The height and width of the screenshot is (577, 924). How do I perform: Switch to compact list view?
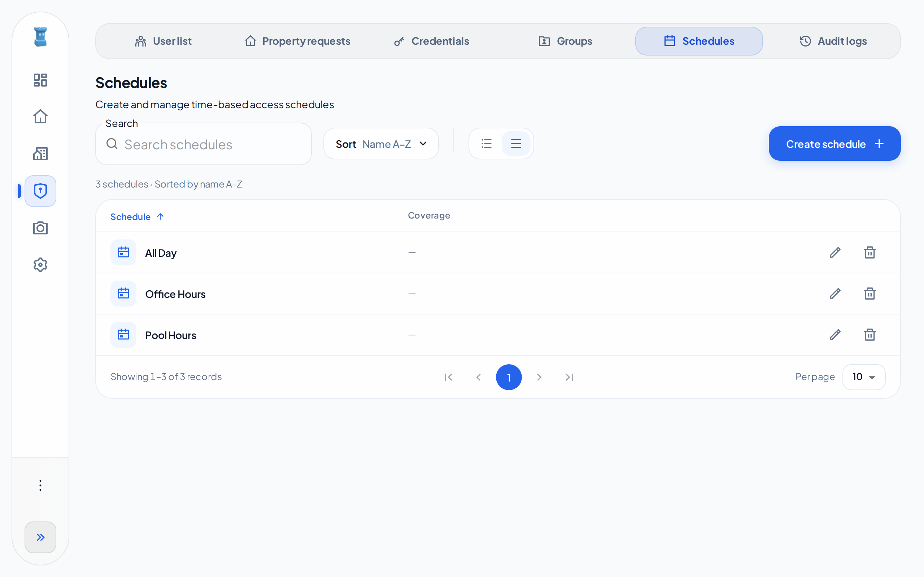pos(487,144)
